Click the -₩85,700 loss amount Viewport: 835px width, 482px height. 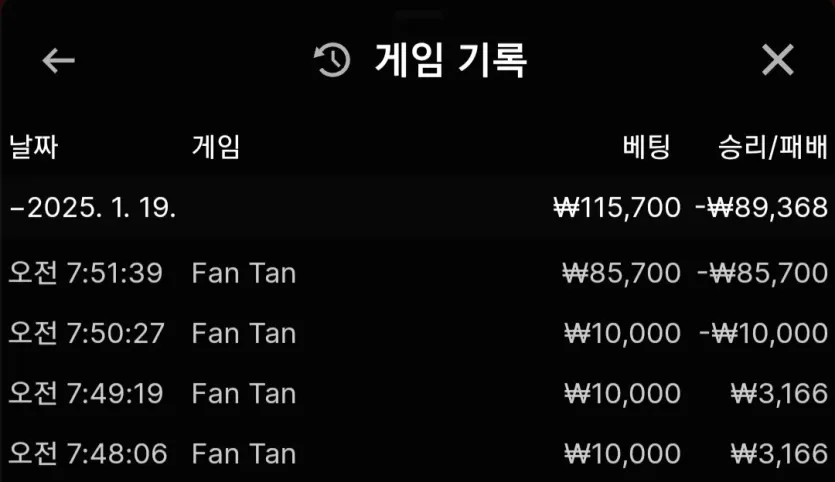[763, 273]
